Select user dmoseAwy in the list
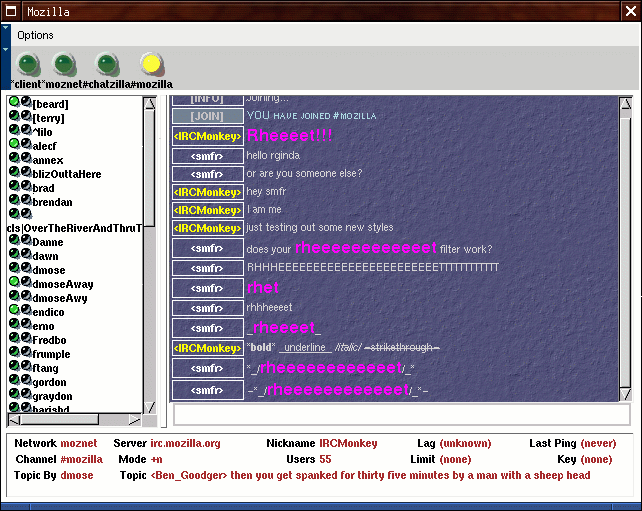Screen dimensions: 642x511 click(60, 298)
